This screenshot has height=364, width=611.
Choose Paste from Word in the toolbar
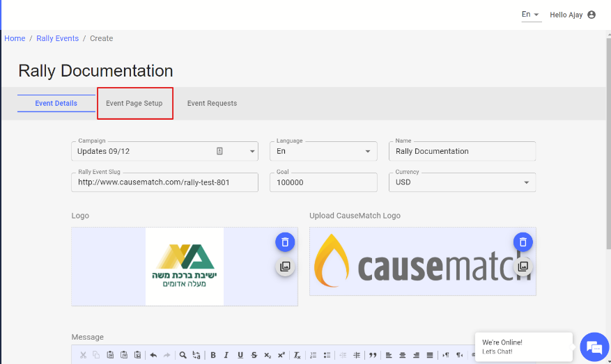pos(137,355)
